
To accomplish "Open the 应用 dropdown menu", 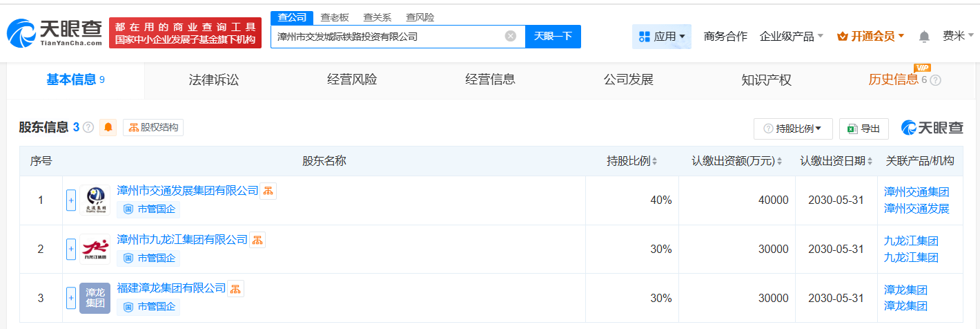I will (x=662, y=37).
